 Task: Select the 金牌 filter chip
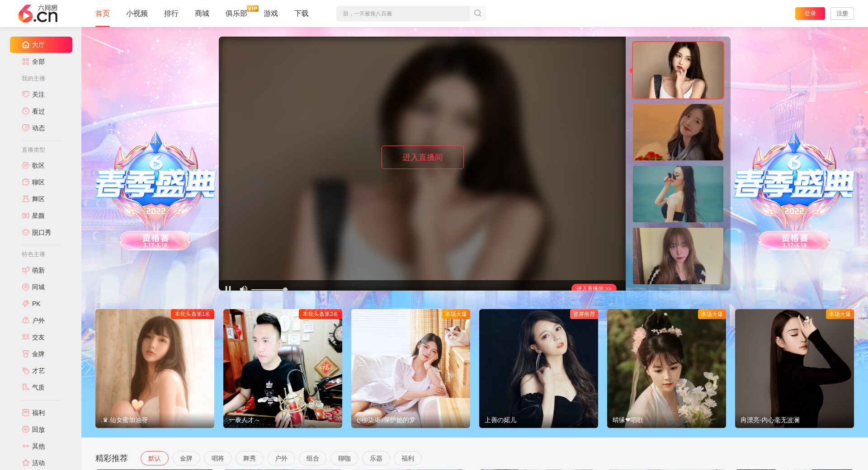pos(186,458)
